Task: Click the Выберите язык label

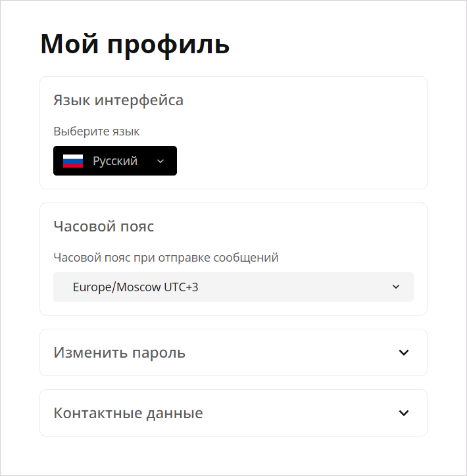Action: pyautogui.click(x=97, y=131)
